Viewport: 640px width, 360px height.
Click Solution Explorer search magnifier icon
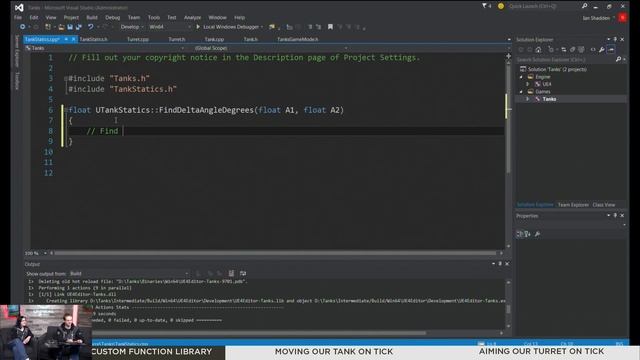click(618, 60)
